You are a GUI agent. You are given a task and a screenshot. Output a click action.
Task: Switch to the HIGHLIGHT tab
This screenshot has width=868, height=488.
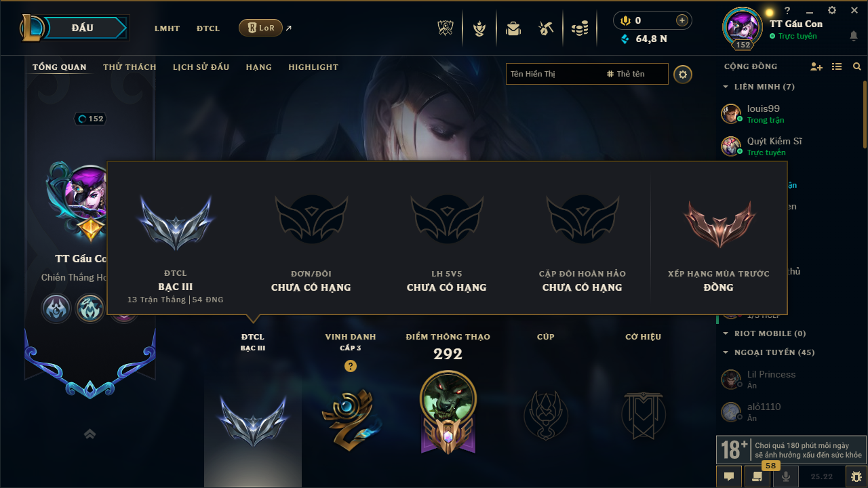pyautogui.click(x=313, y=67)
